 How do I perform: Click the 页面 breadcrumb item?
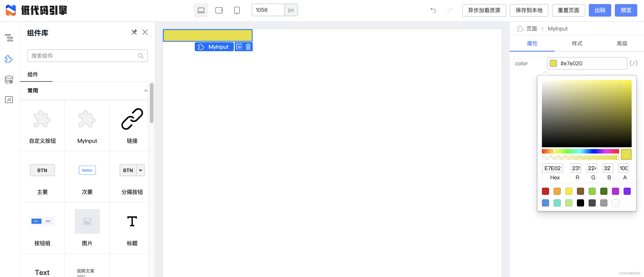pos(532,29)
